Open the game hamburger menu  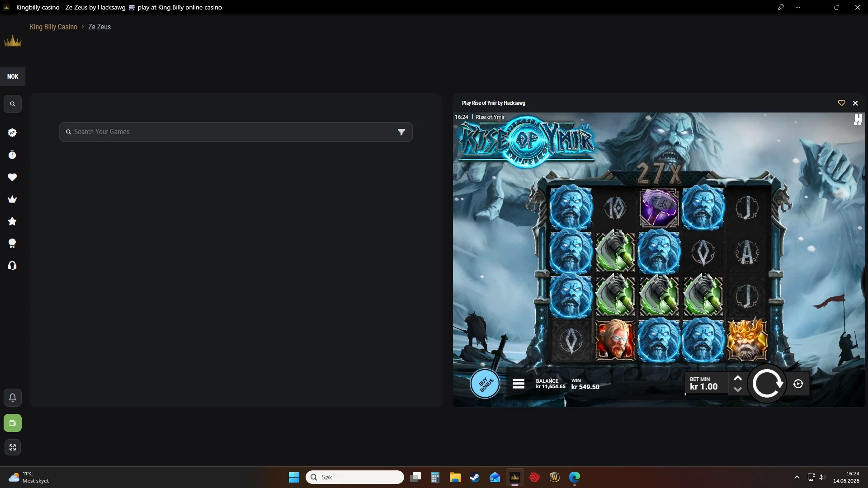coord(519,384)
